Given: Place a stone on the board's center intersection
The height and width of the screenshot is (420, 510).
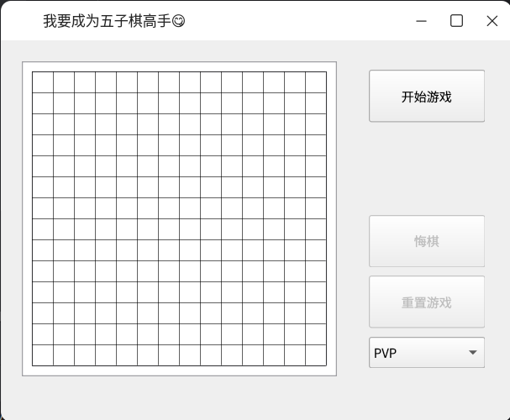Looking at the screenshot, I should [x=179, y=218].
